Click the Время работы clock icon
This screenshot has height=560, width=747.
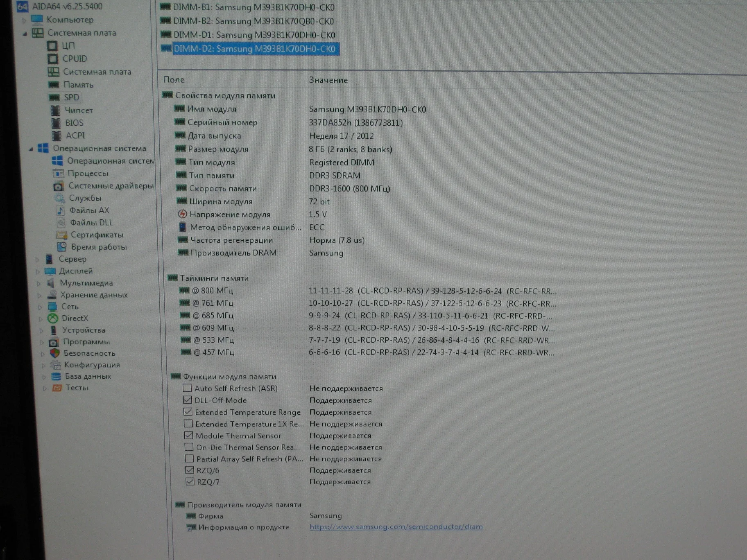pyautogui.click(x=62, y=247)
